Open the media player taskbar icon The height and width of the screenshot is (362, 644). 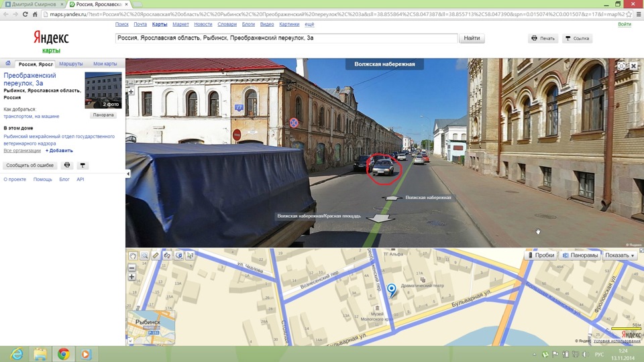click(86, 354)
